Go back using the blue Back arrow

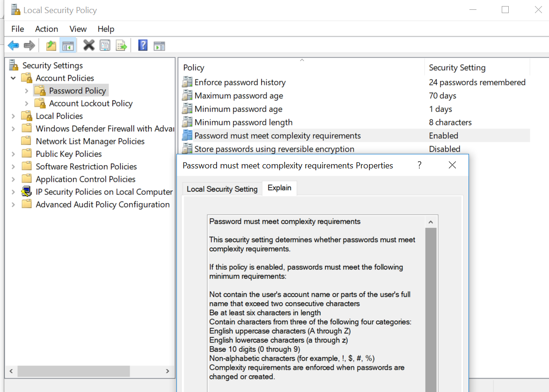(x=13, y=45)
